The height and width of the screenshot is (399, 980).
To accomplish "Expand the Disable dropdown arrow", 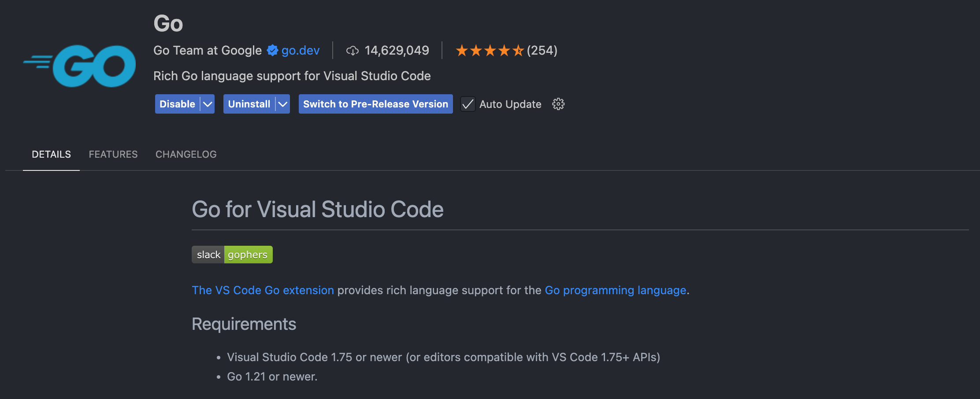I will pyautogui.click(x=208, y=104).
